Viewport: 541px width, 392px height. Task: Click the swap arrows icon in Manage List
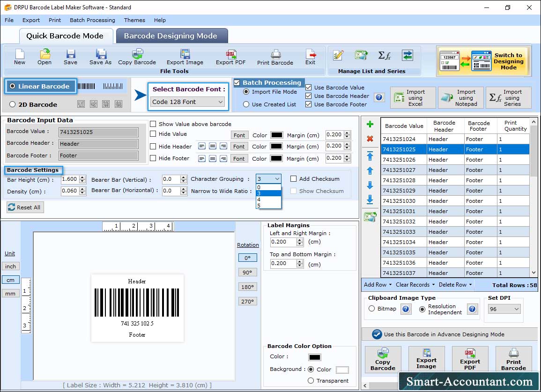[408, 55]
